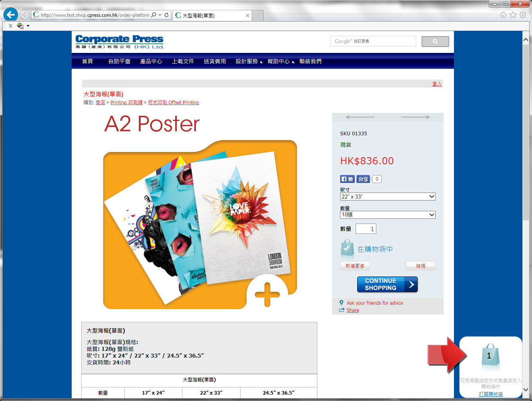Click the Facebook like button
The width and height of the screenshot is (532, 401).
347,179
